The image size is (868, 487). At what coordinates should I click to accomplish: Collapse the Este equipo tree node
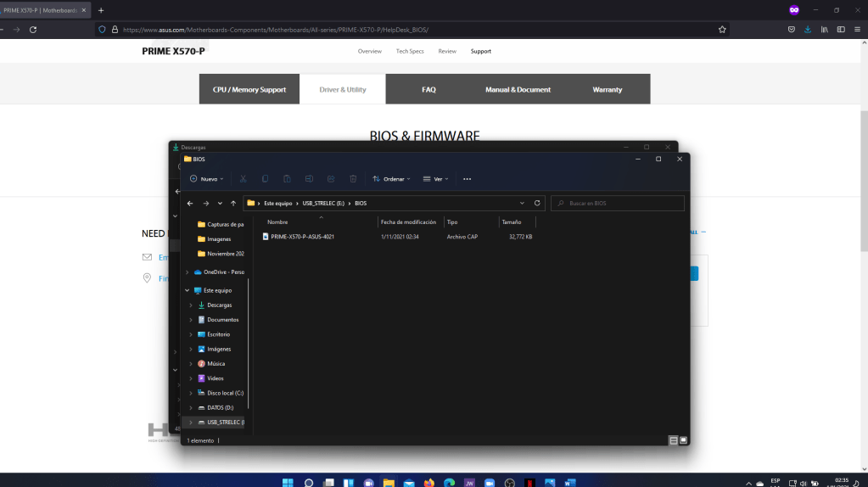pyautogui.click(x=187, y=290)
